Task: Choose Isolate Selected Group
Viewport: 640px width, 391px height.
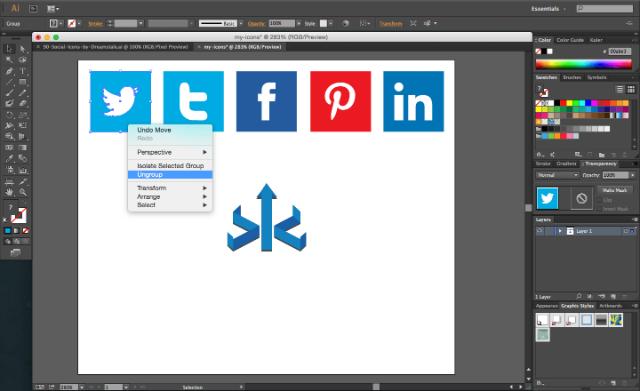Action: point(170,166)
